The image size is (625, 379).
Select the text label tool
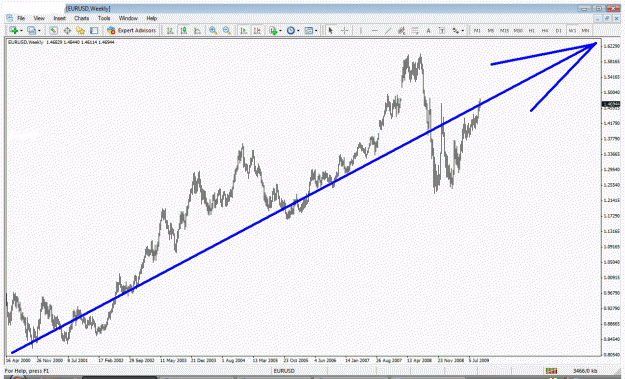tap(442, 30)
